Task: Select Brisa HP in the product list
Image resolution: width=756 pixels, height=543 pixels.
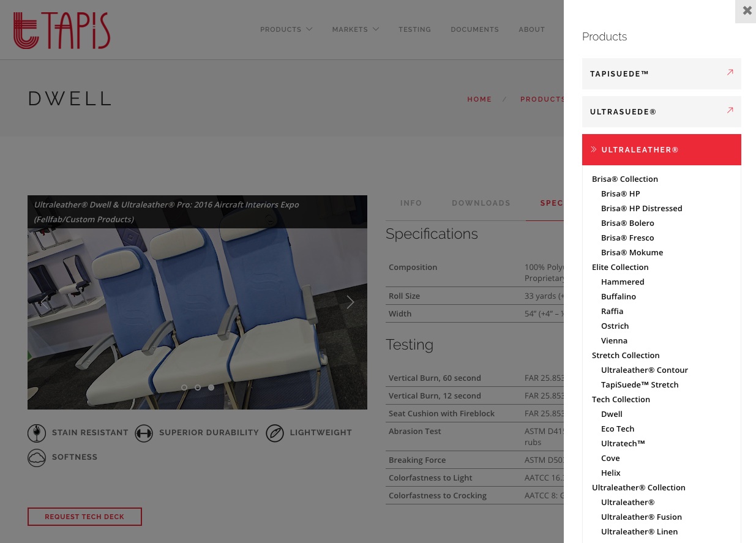Action: pos(621,193)
